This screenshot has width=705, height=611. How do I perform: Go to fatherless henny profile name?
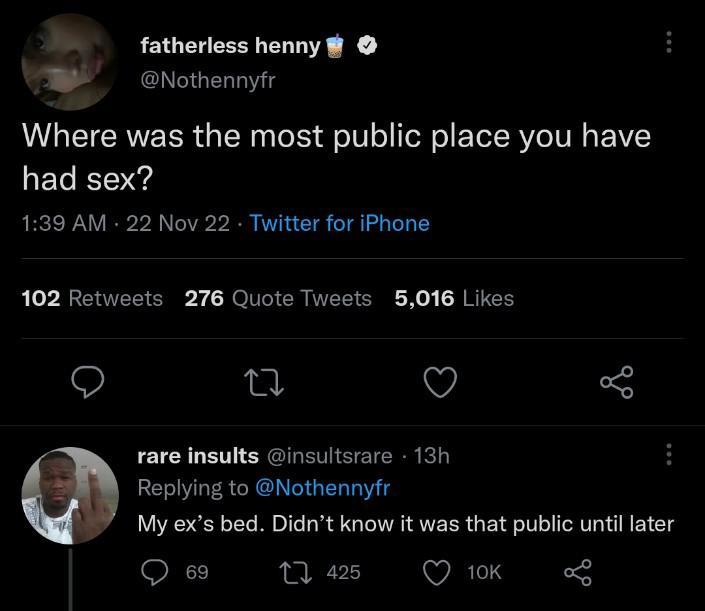click(230, 45)
